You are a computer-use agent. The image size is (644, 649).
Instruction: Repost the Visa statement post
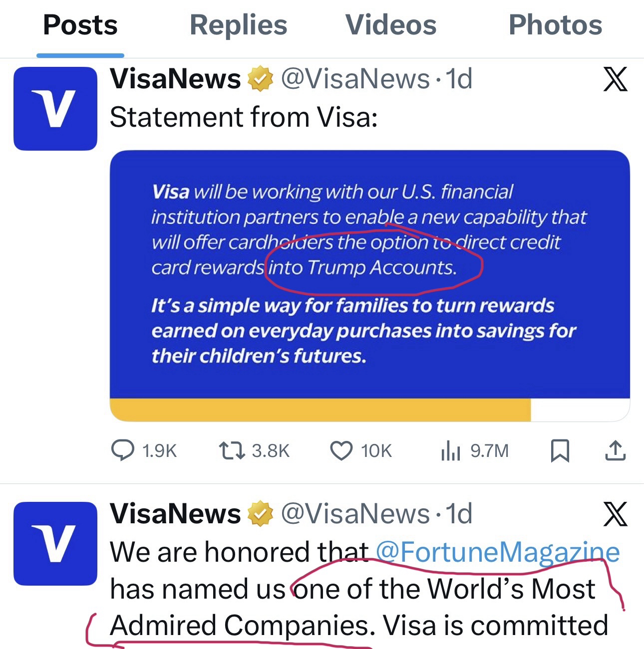232,450
